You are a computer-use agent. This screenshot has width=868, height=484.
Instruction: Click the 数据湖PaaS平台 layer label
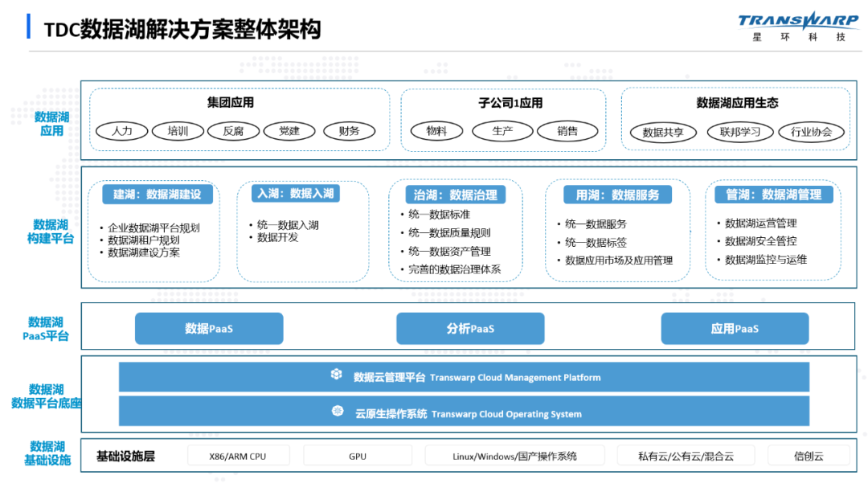[46, 329]
